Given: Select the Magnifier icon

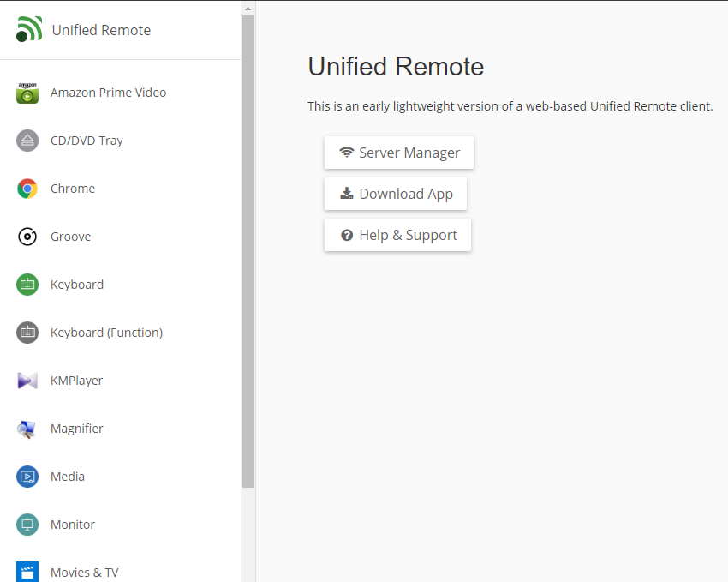Looking at the screenshot, I should (x=27, y=429).
